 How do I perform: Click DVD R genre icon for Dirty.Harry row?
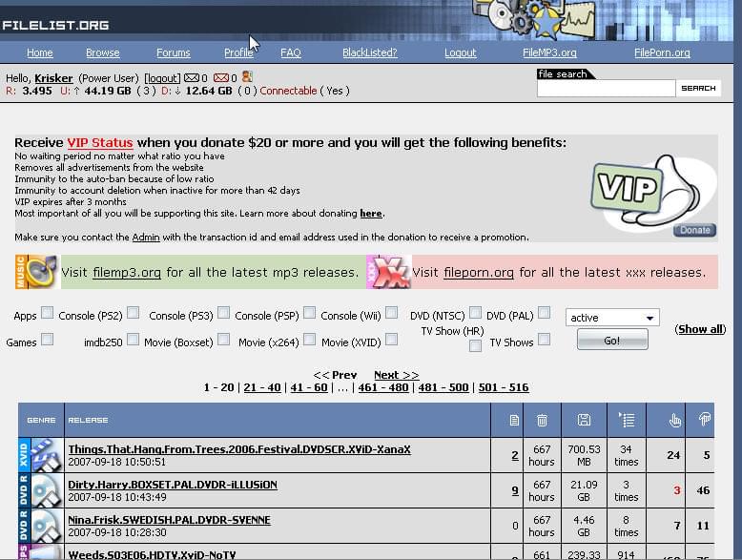(41, 490)
